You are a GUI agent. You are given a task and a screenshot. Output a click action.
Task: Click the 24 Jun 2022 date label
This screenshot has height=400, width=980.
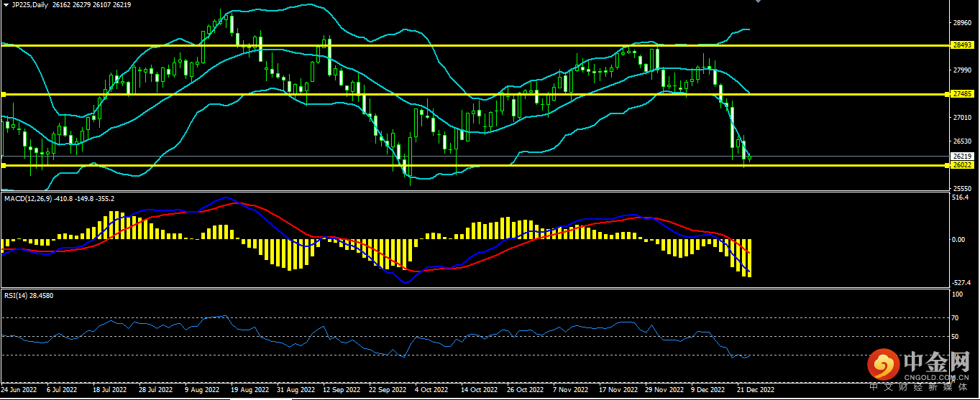19,390
